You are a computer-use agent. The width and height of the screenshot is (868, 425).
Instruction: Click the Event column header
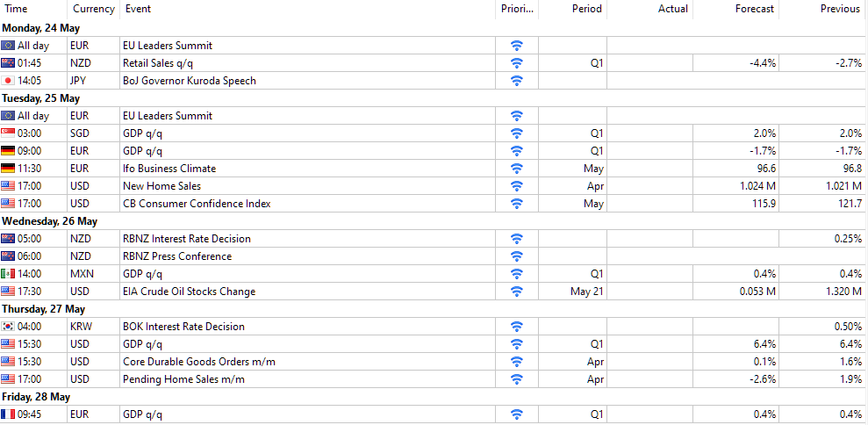click(138, 9)
